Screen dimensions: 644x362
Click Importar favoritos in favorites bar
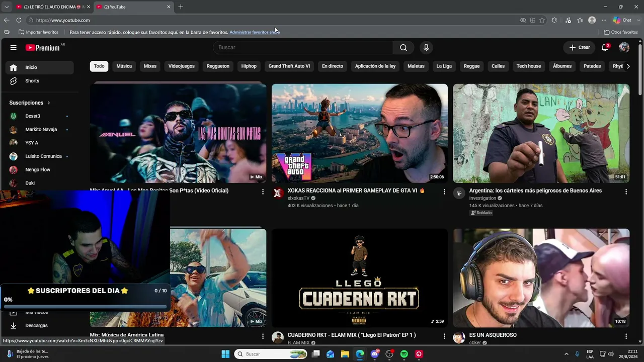(x=38, y=32)
